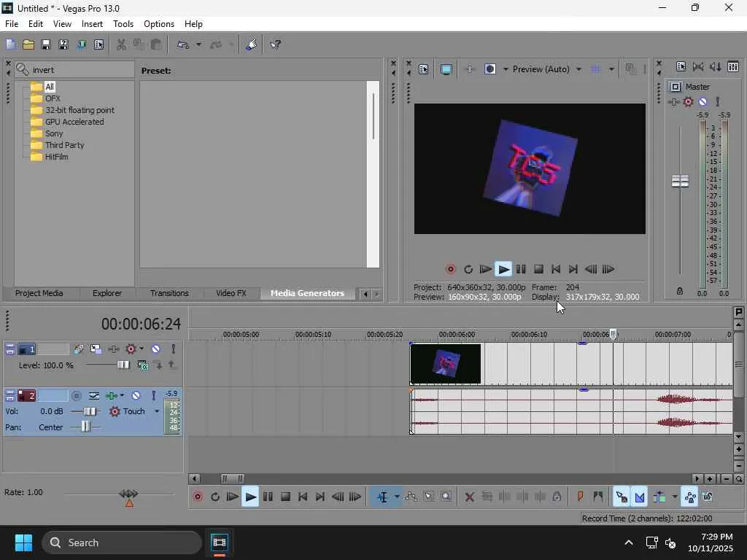Lock the Master fader channels
747x560 pixels.
pyautogui.click(x=680, y=291)
